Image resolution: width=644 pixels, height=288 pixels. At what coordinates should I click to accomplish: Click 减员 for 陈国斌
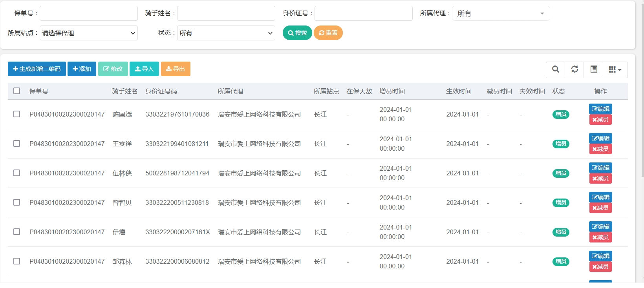[x=600, y=120]
